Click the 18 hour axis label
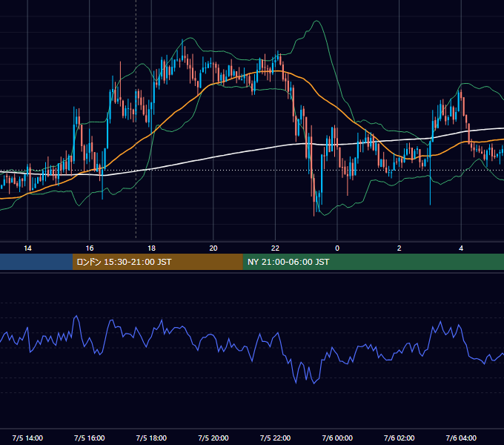The image size is (504, 445). 151,248
